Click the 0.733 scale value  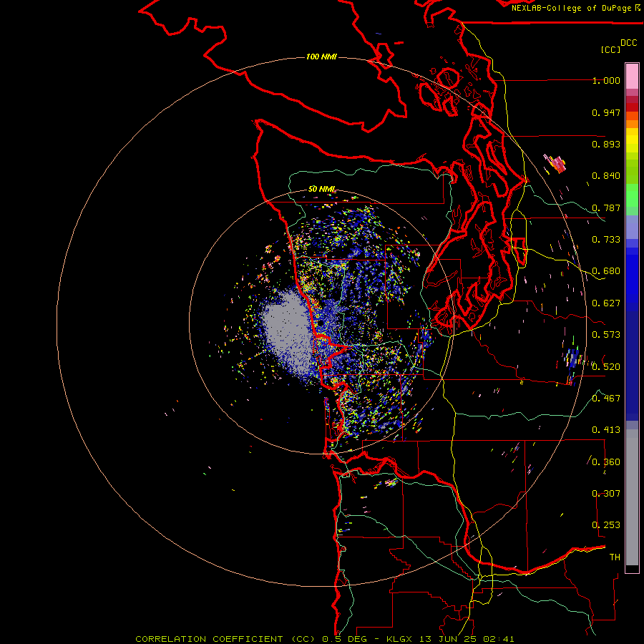606,240
